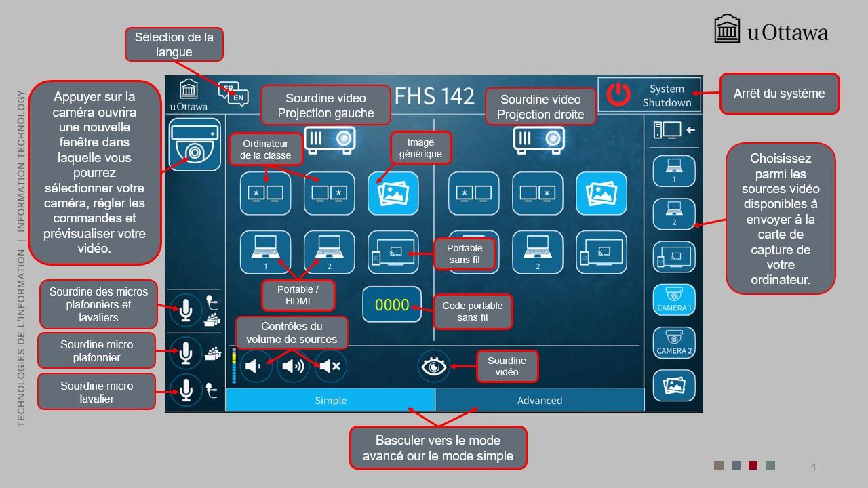Switch to the Advanced mode tab
The width and height of the screenshot is (868, 488).
pyautogui.click(x=539, y=400)
